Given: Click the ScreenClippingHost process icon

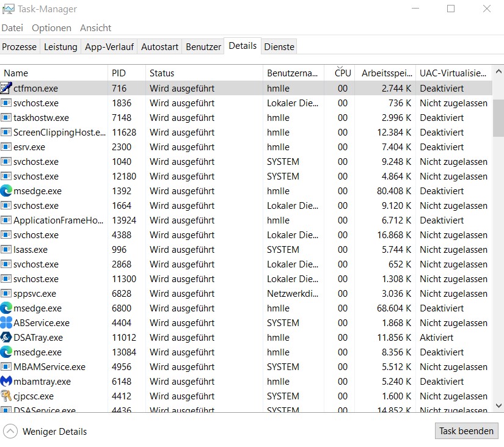Looking at the screenshot, I should point(6,132).
